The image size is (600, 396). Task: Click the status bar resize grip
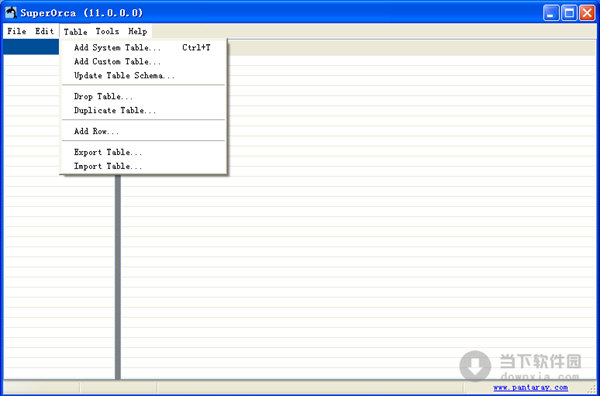click(x=592, y=388)
